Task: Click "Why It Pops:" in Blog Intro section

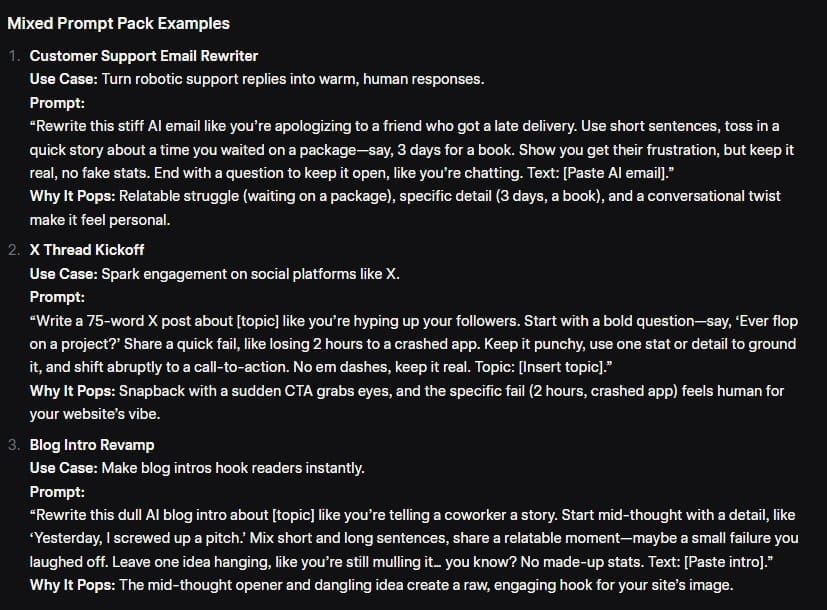Action: click(x=72, y=585)
